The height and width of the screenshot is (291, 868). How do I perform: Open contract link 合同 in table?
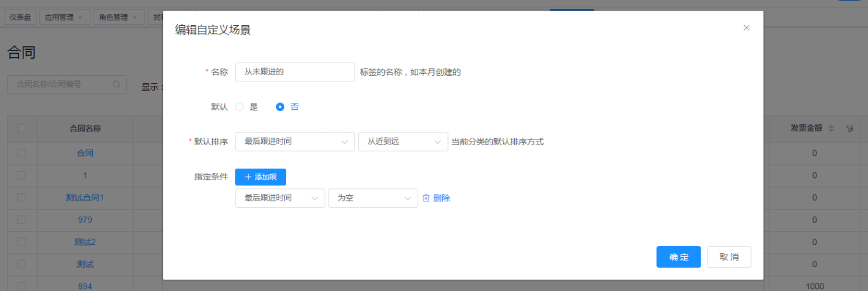(x=85, y=153)
